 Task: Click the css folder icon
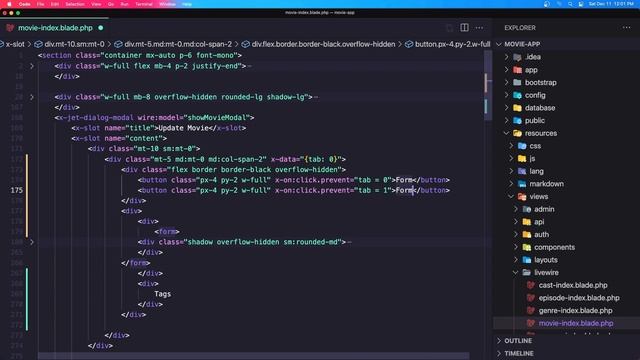(522, 146)
